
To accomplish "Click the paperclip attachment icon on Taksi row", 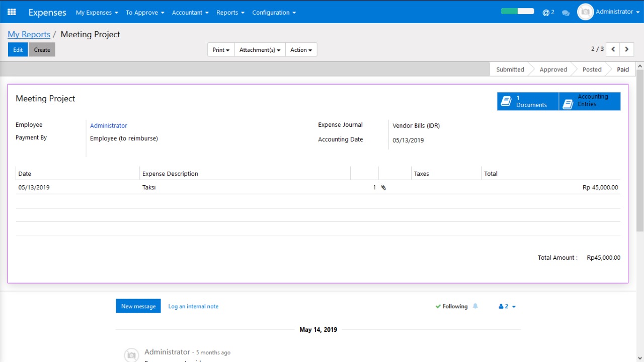I will tap(383, 187).
